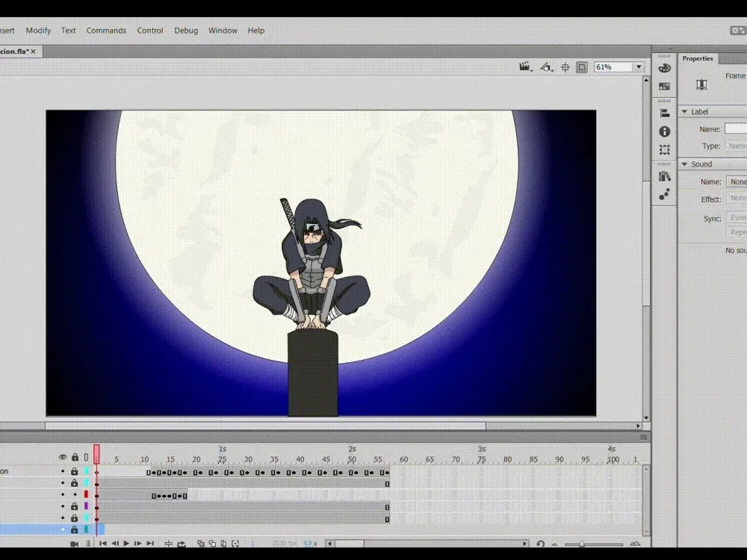
Task: Open the Commands menu
Action: point(106,31)
